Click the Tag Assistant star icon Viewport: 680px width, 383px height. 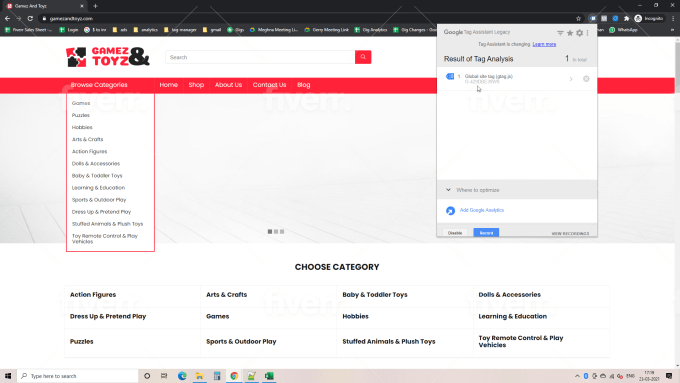[570, 33]
